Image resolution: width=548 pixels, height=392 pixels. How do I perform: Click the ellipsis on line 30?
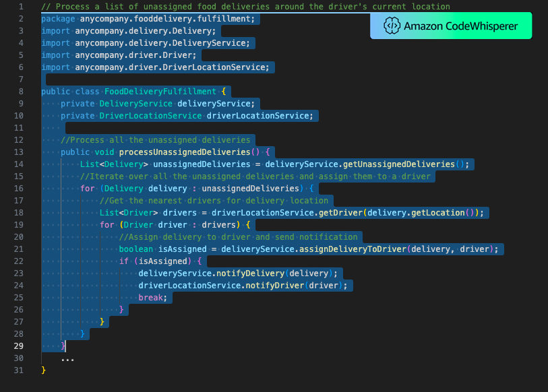[x=67, y=360]
